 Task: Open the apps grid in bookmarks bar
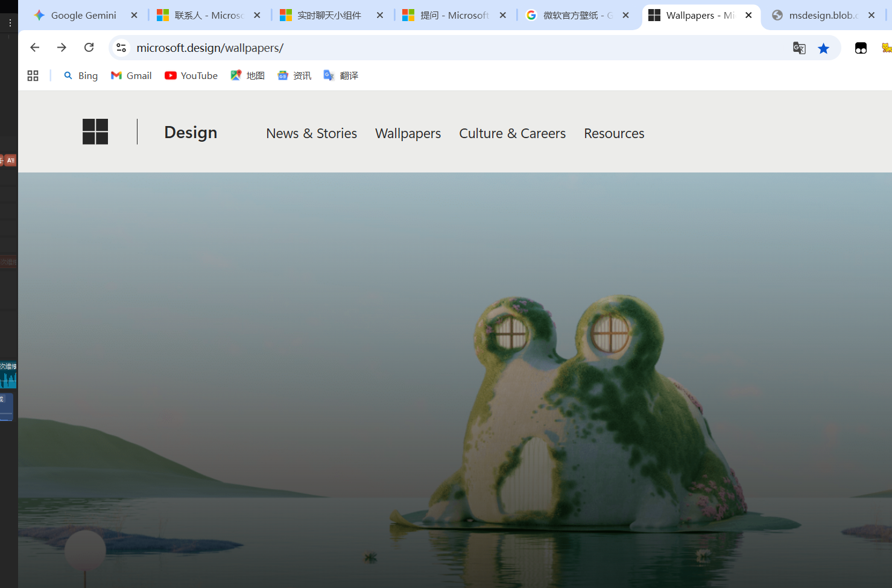click(33, 75)
